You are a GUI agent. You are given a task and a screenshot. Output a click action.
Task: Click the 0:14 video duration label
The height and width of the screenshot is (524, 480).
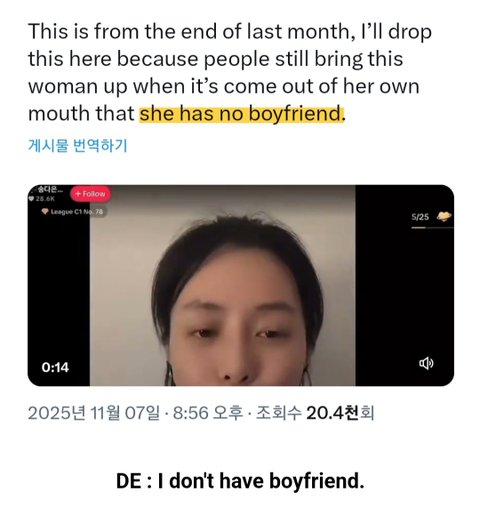pyautogui.click(x=55, y=367)
